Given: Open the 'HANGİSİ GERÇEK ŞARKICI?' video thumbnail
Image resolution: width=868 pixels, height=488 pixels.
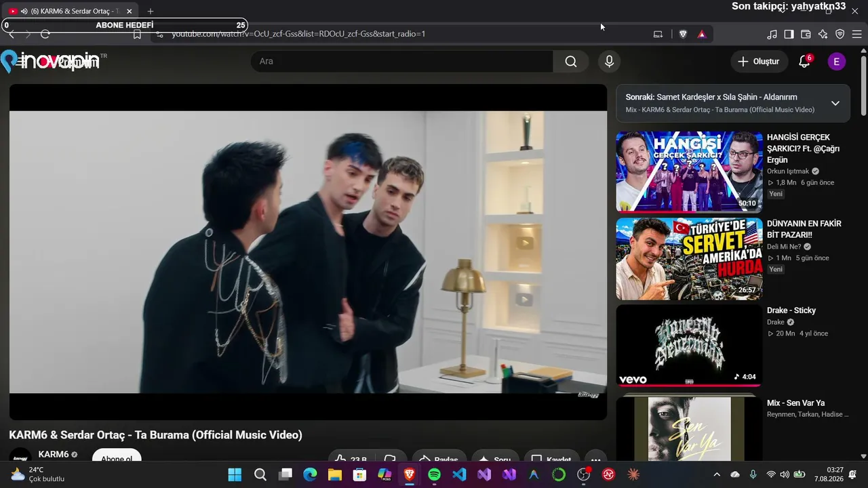Looking at the screenshot, I should coord(689,172).
